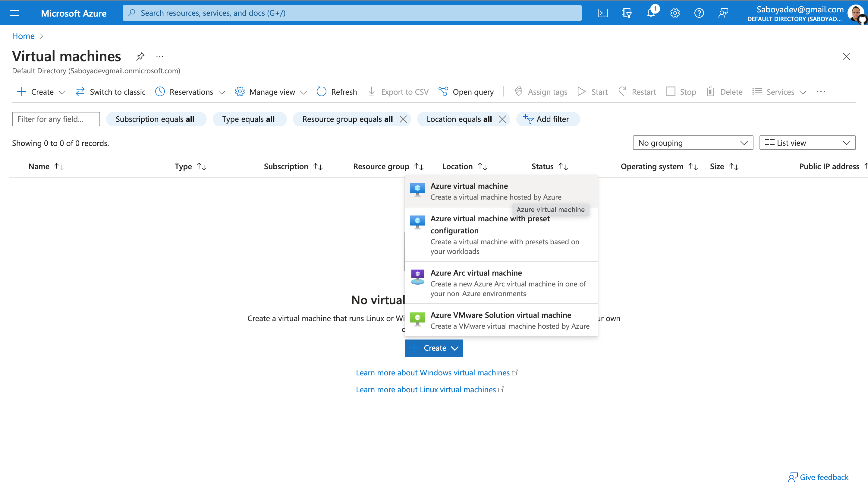Click the blue Create button

[433, 348]
